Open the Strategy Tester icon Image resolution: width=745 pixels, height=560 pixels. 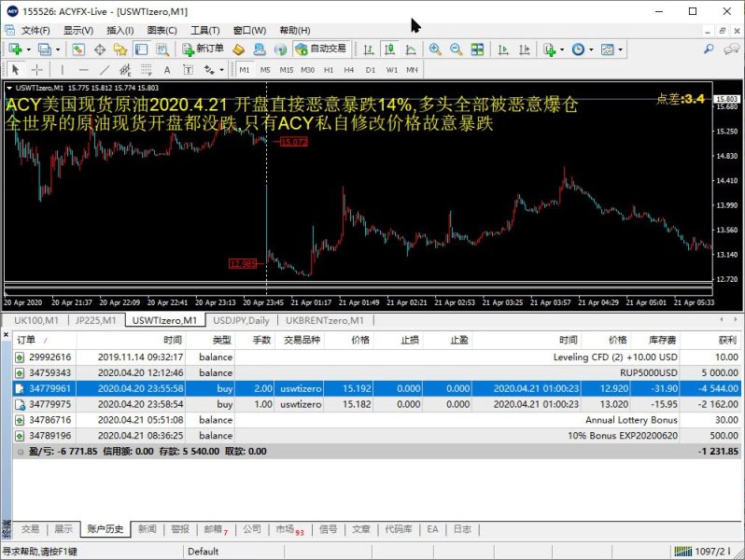[x=162, y=49]
